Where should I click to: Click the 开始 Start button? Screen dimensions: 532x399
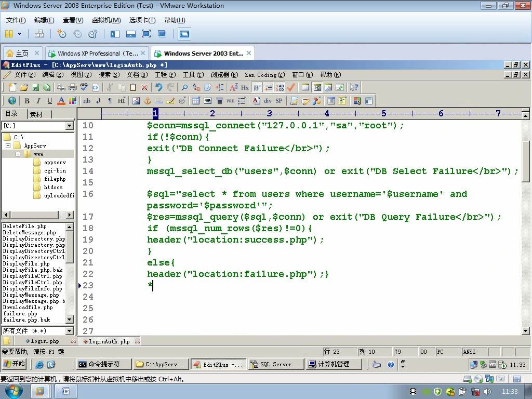point(14,364)
